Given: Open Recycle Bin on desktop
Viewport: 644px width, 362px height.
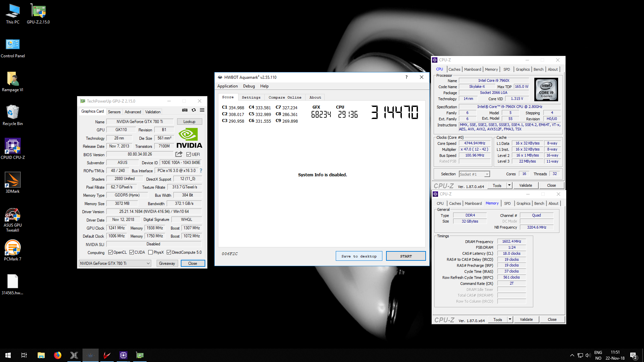Looking at the screenshot, I should (x=13, y=116).
